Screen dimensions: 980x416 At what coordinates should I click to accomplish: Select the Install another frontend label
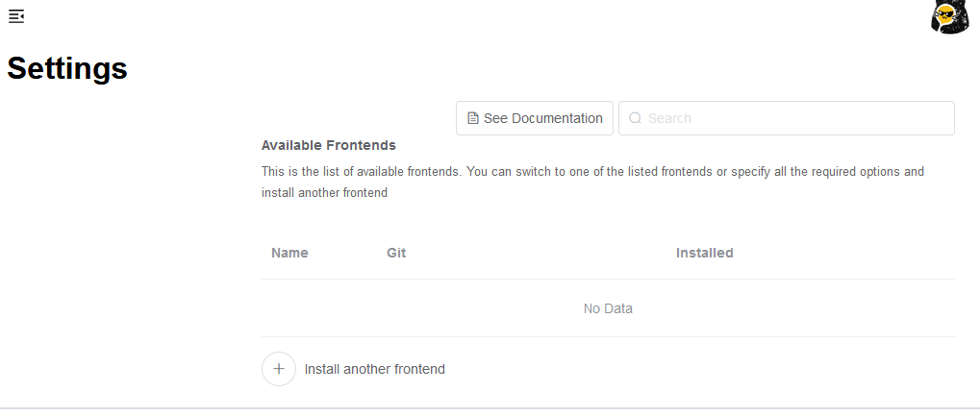pyautogui.click(x=374, y=369)
